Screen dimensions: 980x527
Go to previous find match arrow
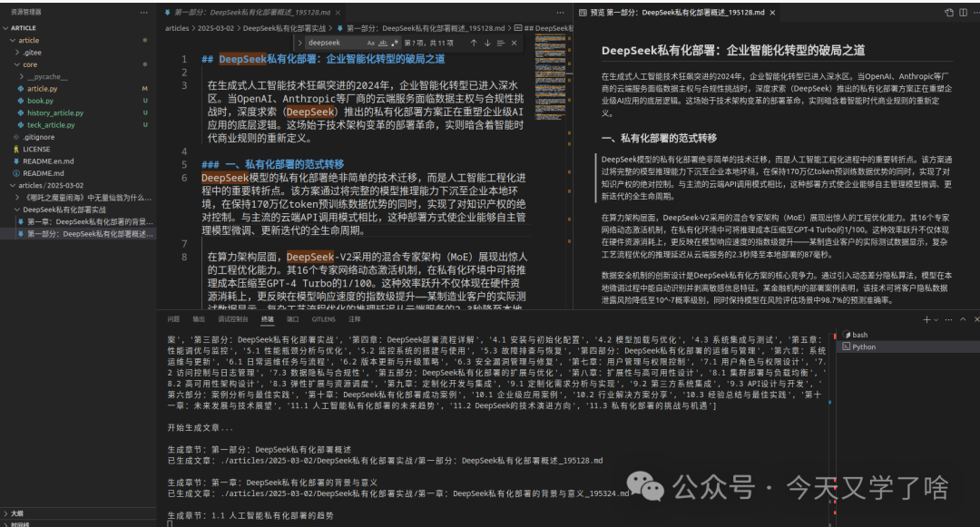474,43
